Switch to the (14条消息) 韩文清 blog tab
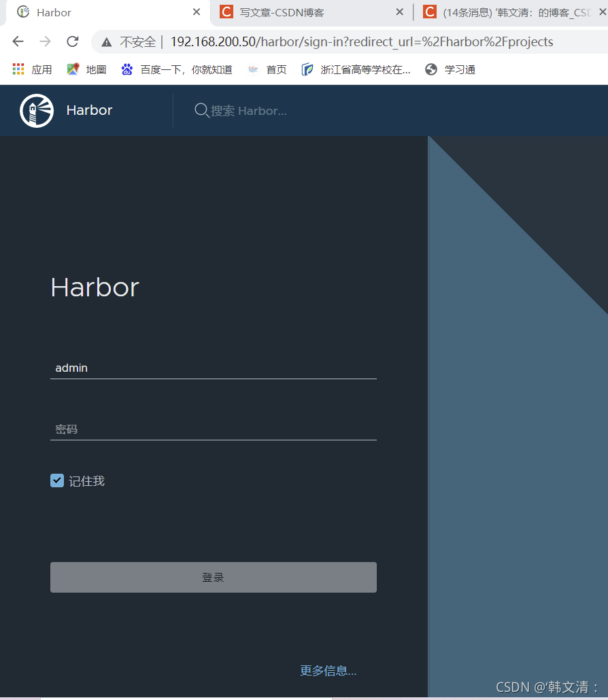 (509, 12)
